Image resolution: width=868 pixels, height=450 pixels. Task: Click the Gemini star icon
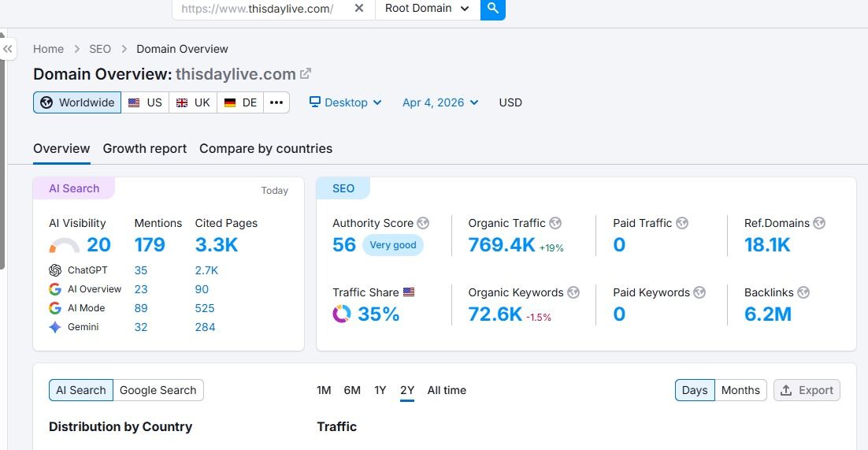(55, 327)
